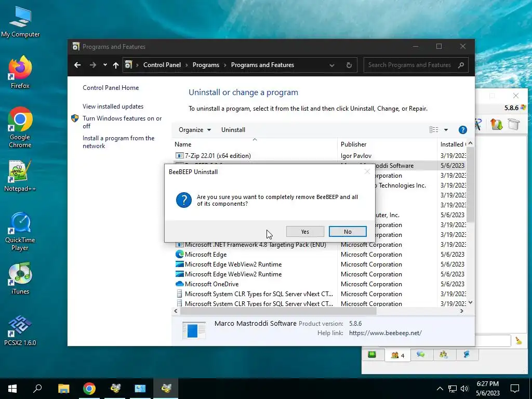Viewport: 532px width, 399px height.
Task: Open the notification center icon
Action: click(515, 389)
